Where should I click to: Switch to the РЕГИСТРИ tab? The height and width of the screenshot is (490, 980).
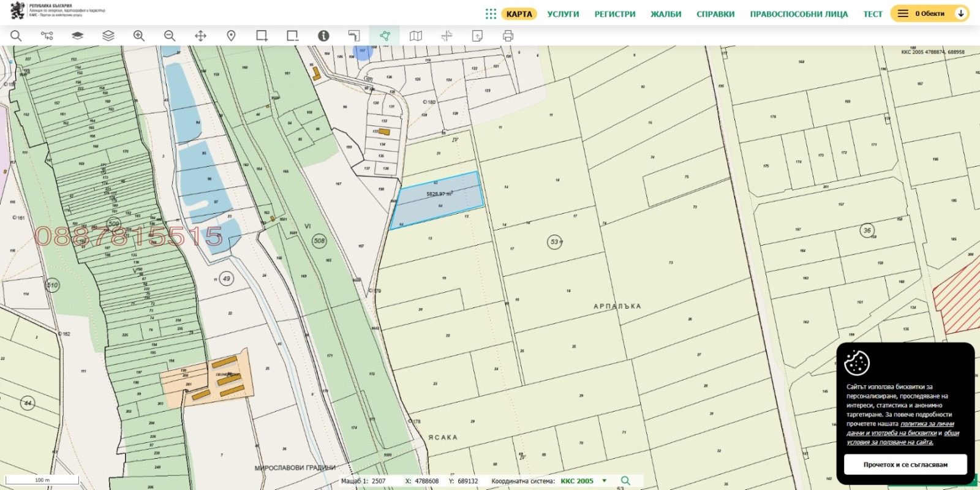coord(615,14)
